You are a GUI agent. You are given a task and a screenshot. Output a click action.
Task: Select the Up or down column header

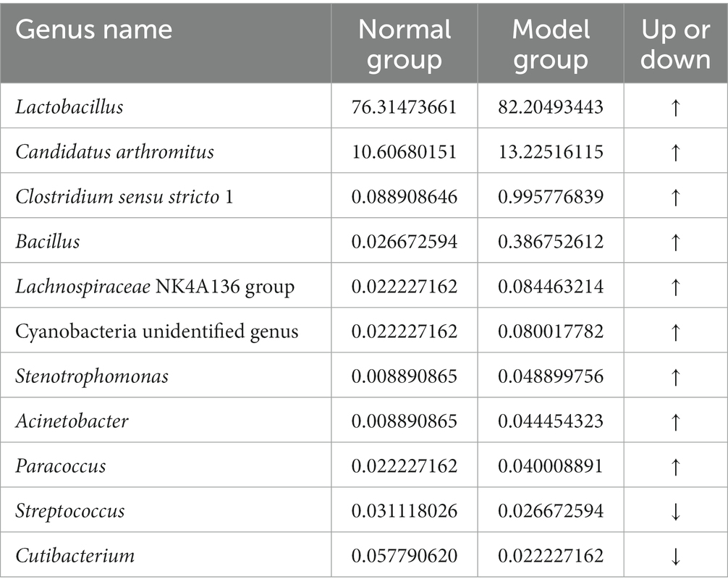tap(676, 43)
